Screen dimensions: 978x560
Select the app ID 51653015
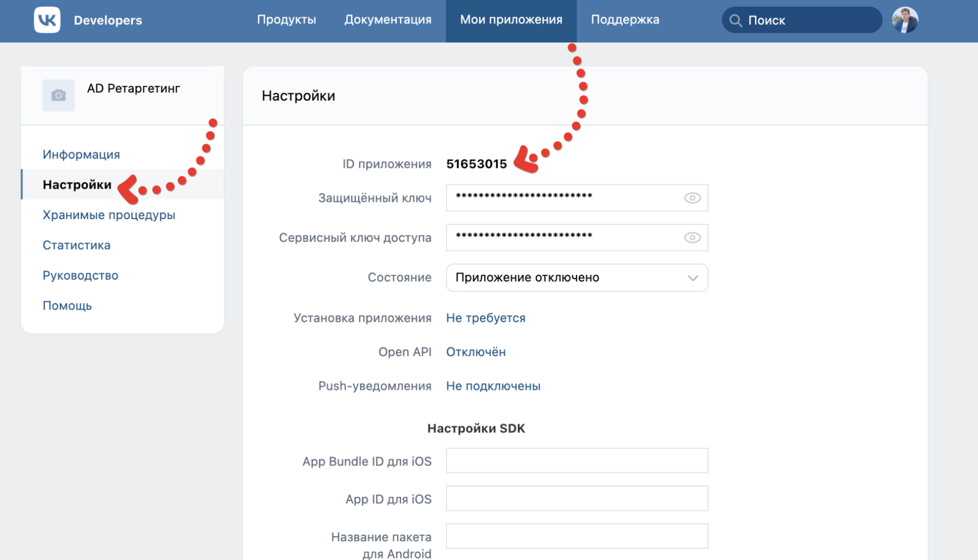pos(477,164)
